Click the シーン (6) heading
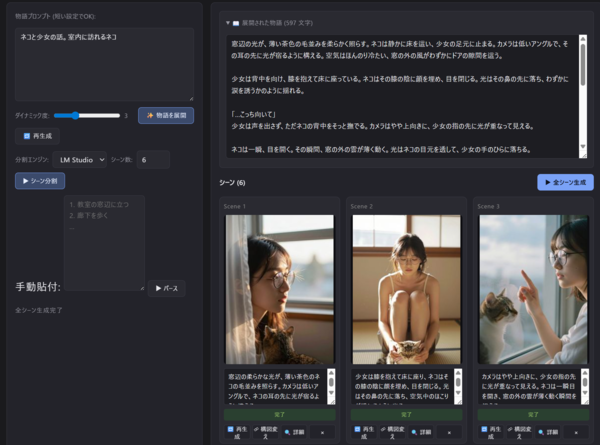 click(232, 183)
